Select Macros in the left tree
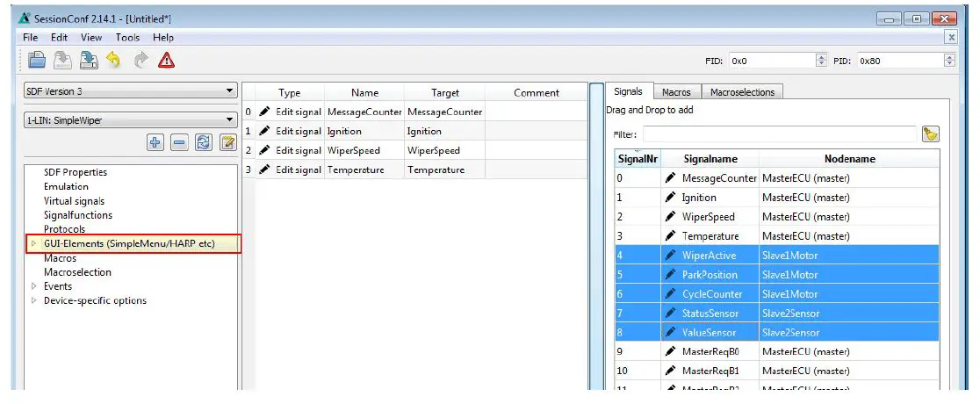Image resolution: width=980 pixels, height=404 pixels. click(x=60, y=258)
